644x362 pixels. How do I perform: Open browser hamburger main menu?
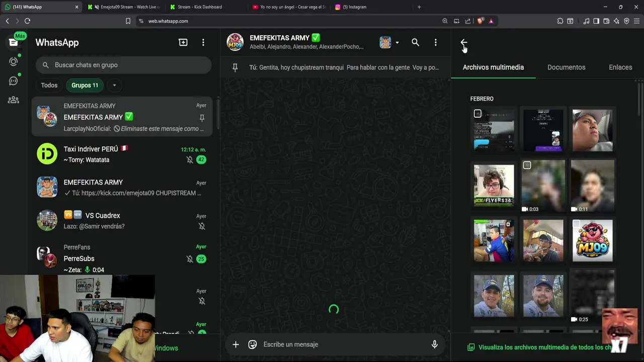click(x=636, y=21)
